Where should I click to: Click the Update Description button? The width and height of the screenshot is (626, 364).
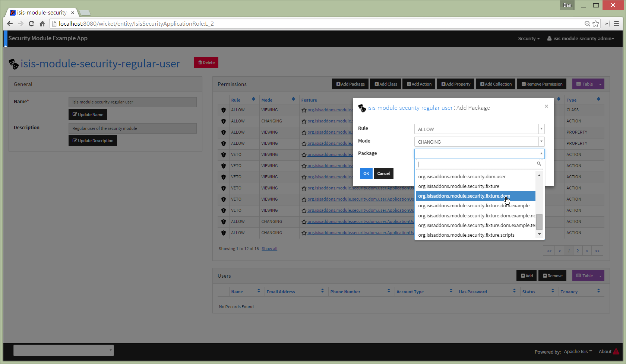pyautogui.click(x=93, y=141)
